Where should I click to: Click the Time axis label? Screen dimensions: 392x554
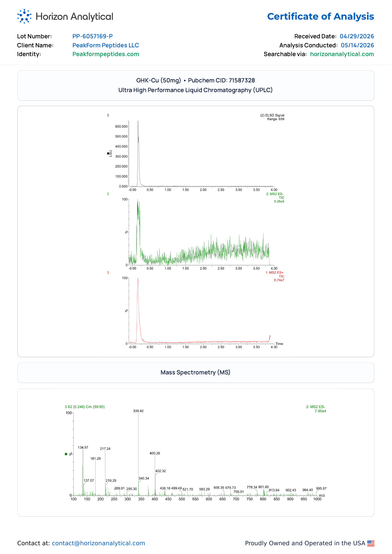(279, 344)
